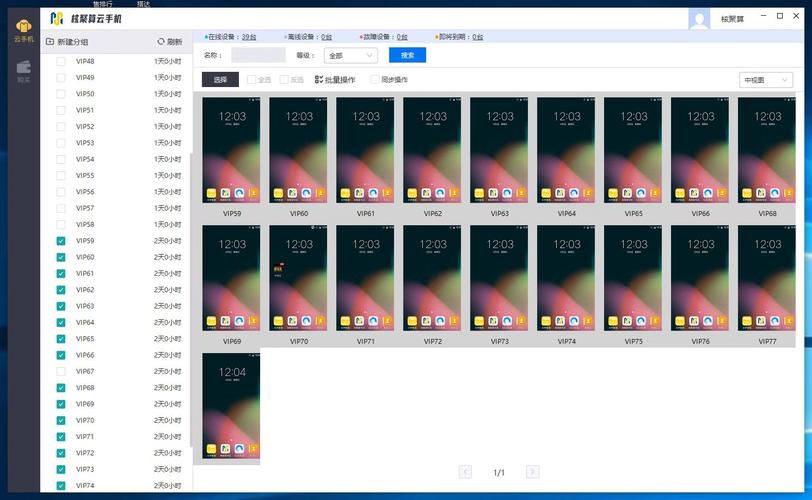Open the VIP70 phone screen thumbnail
Screen dimensions: 812x500
tap(298, 278)
